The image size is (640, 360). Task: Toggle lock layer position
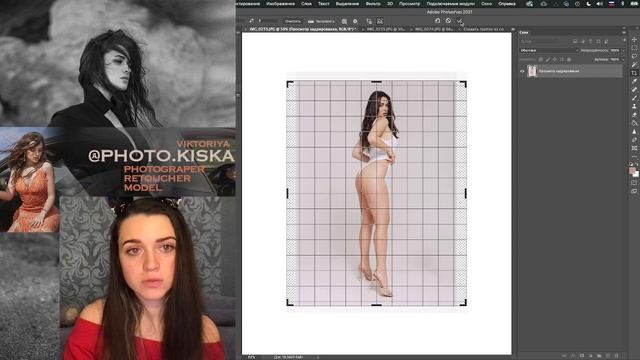pyautogui.click(x=554, y=60)
